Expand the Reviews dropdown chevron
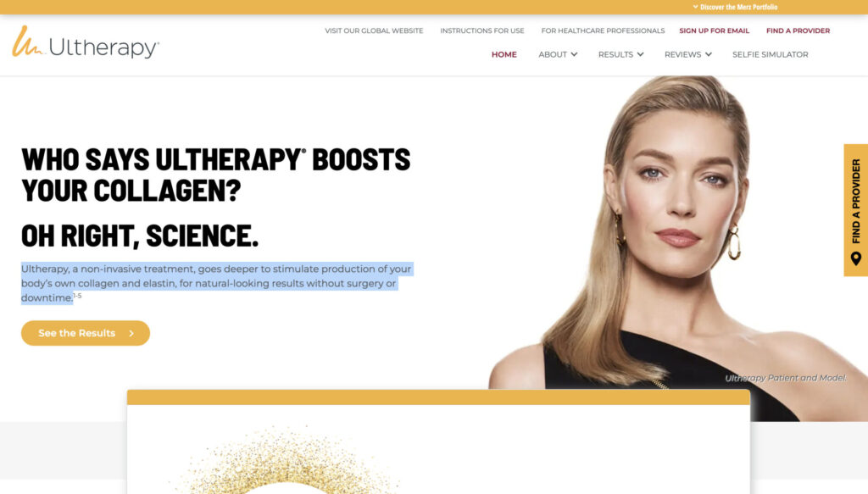 point(709,54)
